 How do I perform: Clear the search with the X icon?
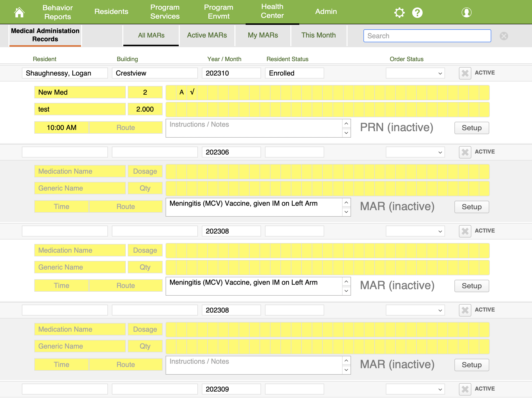coord(504,36)
